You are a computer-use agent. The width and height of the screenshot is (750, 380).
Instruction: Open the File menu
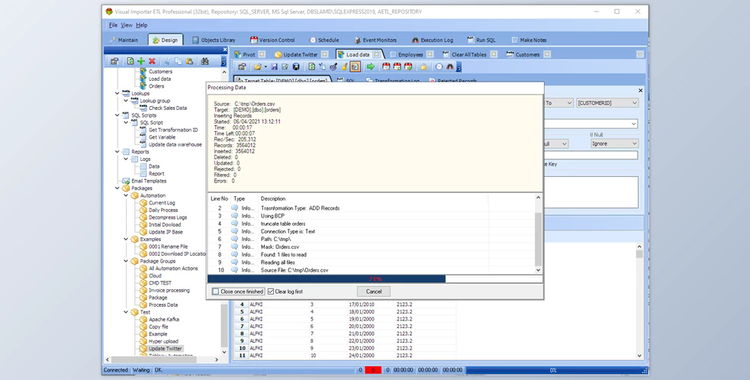pyautogui.click(x=113, y=25)
